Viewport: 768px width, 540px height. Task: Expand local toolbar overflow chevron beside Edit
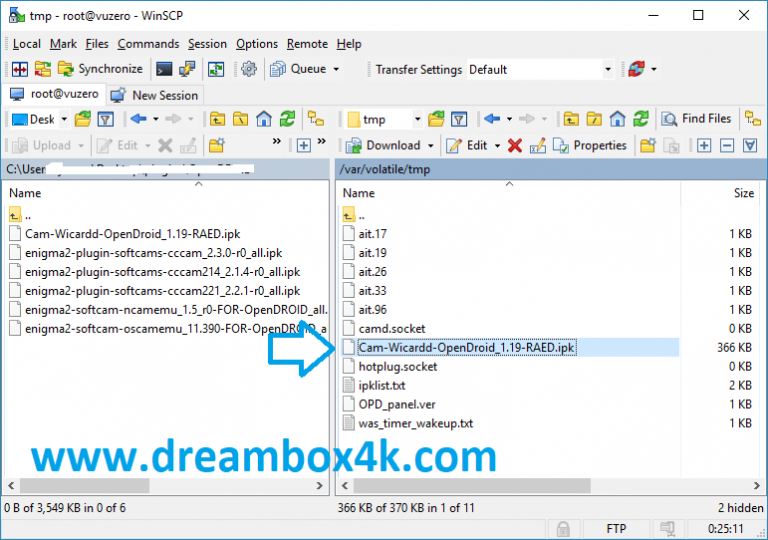click(277, 142)
